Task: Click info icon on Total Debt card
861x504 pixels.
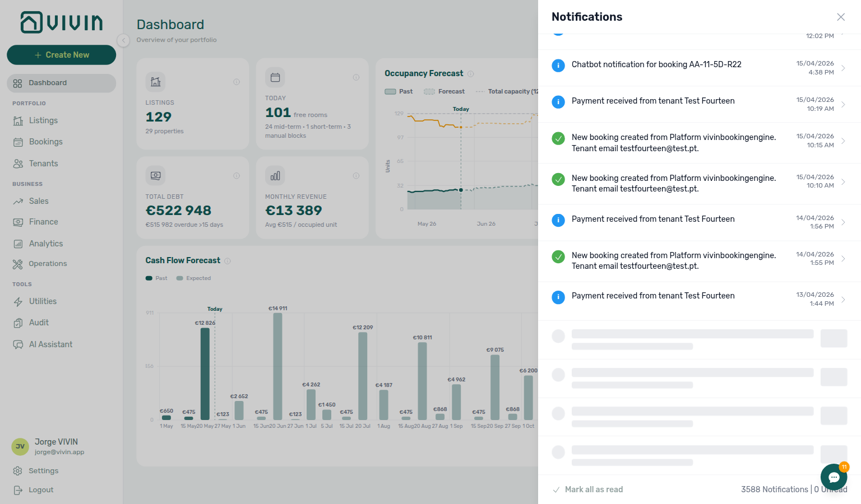Action: (x=237, y=176)
